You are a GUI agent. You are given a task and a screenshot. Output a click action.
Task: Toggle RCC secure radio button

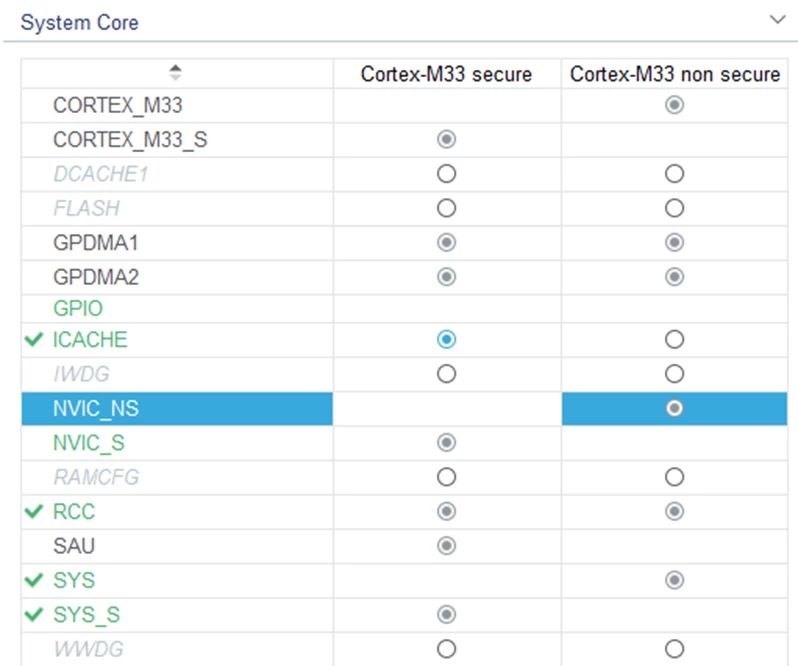pyautogui.click(x=446, y=512)
